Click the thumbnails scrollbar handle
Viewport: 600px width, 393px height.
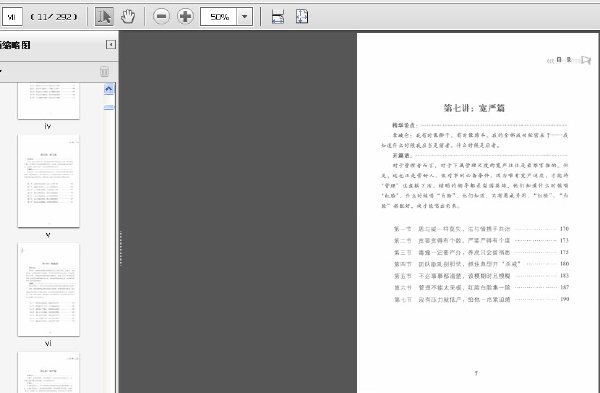click(x=109, y=108)
